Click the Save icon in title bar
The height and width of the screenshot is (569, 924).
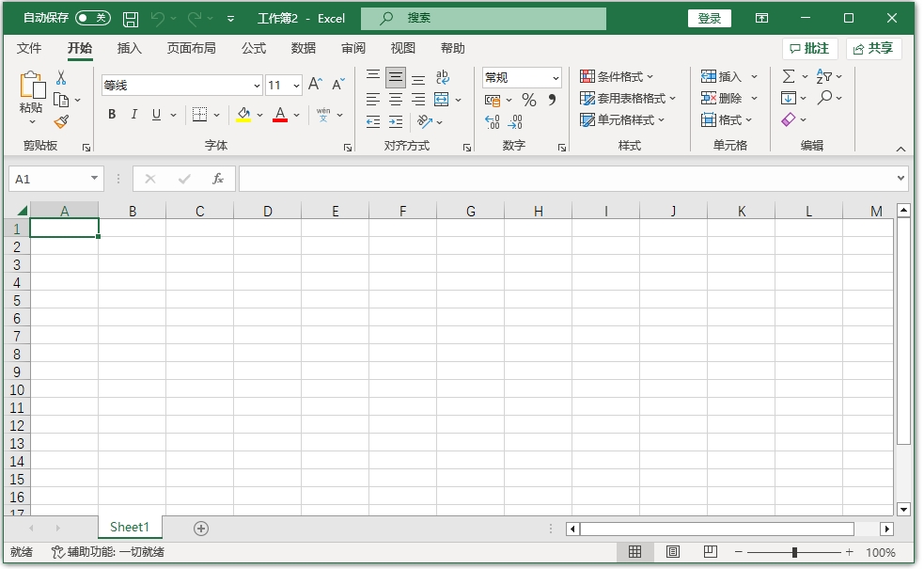tap(131, 19)
